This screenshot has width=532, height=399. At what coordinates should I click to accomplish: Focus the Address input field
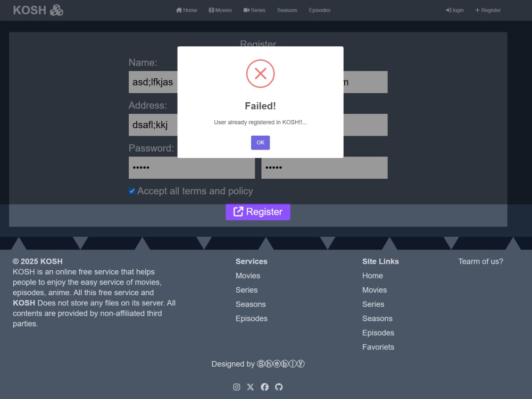click(x=153, y=125)
